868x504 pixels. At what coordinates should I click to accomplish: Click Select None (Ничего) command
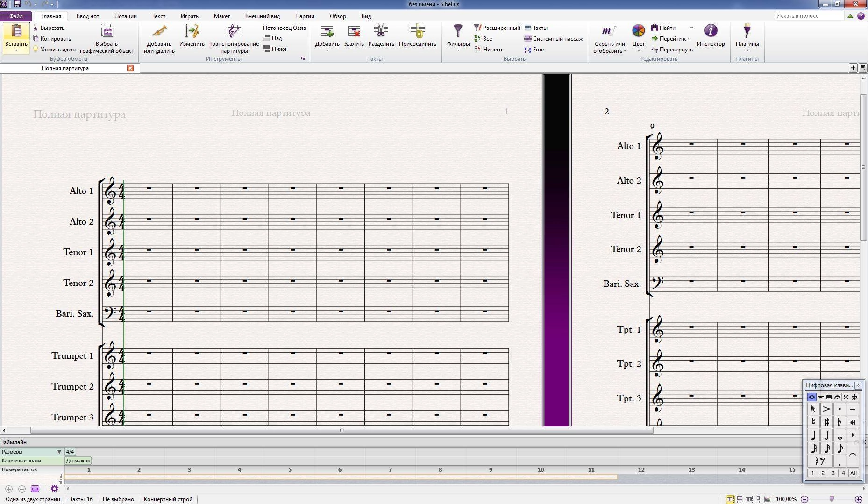[x=488, y=50]
